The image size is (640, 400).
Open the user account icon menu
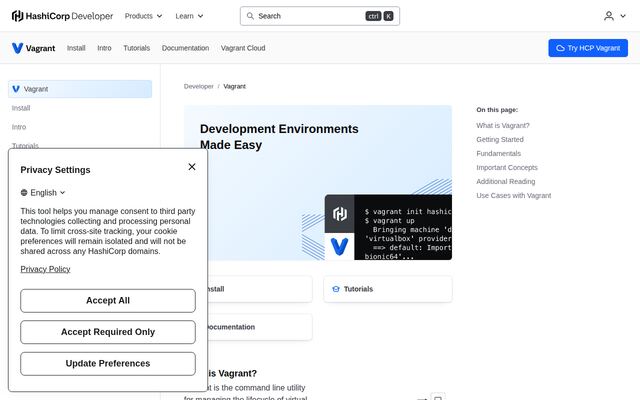pos(609,16)
